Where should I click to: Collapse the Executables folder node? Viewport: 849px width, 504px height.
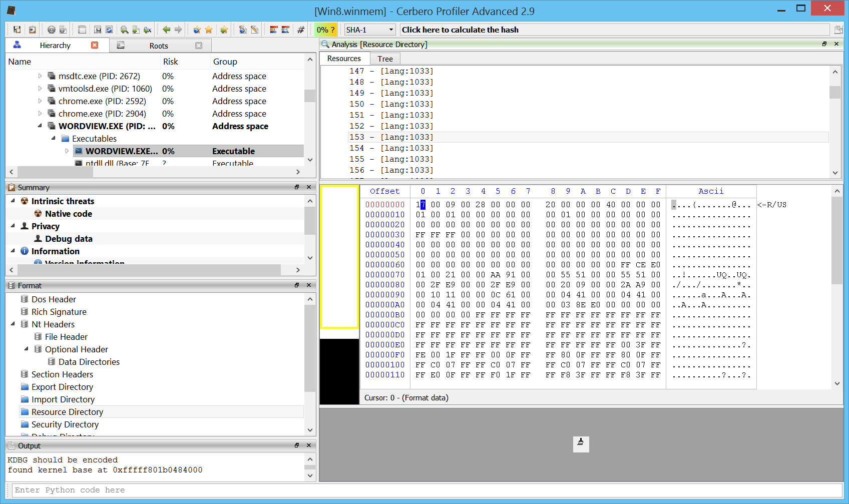pyautogui.click(x=54, y=138)
